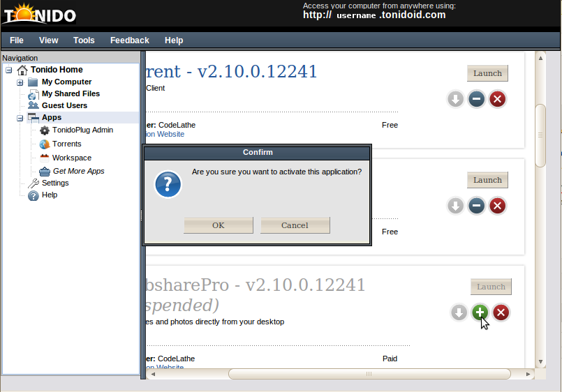Select Guest Users in navigation tree
Screen dimensions: 562x392
click(x=64, y=105)
